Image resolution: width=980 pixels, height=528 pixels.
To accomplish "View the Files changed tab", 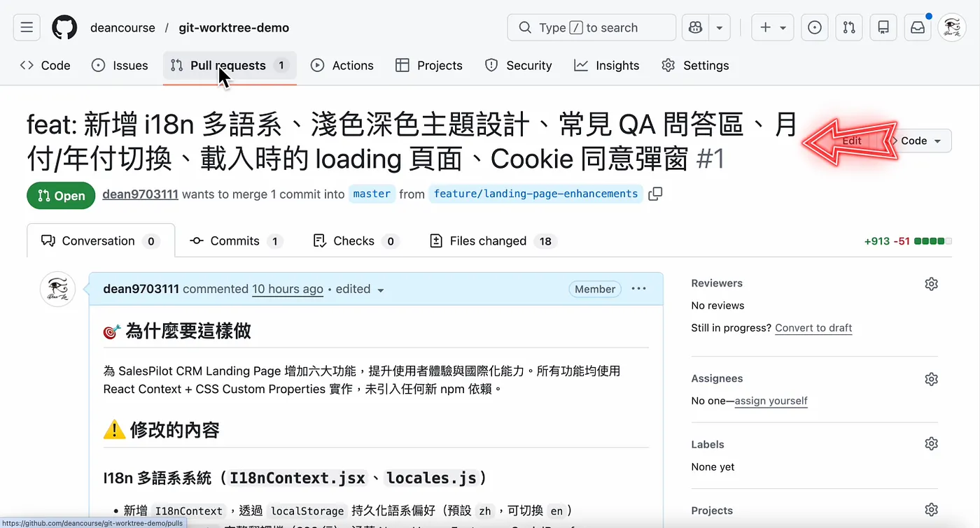I will click(x=493, y=241).
